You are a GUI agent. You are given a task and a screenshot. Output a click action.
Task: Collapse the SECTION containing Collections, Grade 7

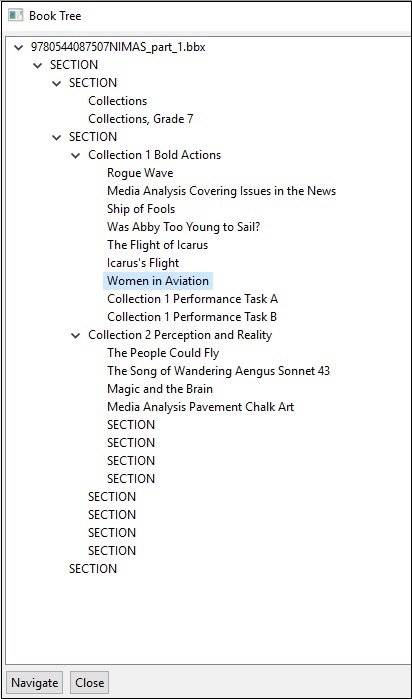pyautogui.click(x=57, y=83)
